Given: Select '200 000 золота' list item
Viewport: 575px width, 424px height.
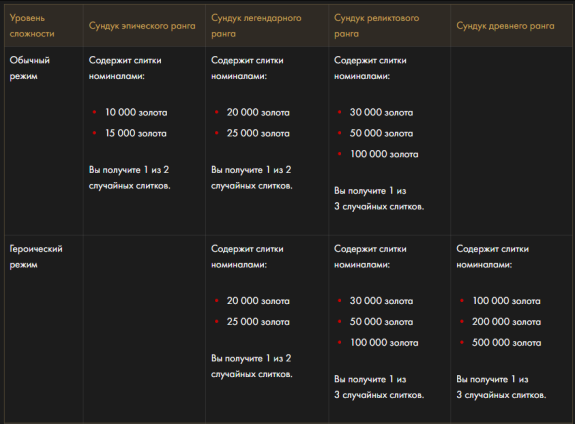Looking at the screenshot, I should (x=506, y=322).
